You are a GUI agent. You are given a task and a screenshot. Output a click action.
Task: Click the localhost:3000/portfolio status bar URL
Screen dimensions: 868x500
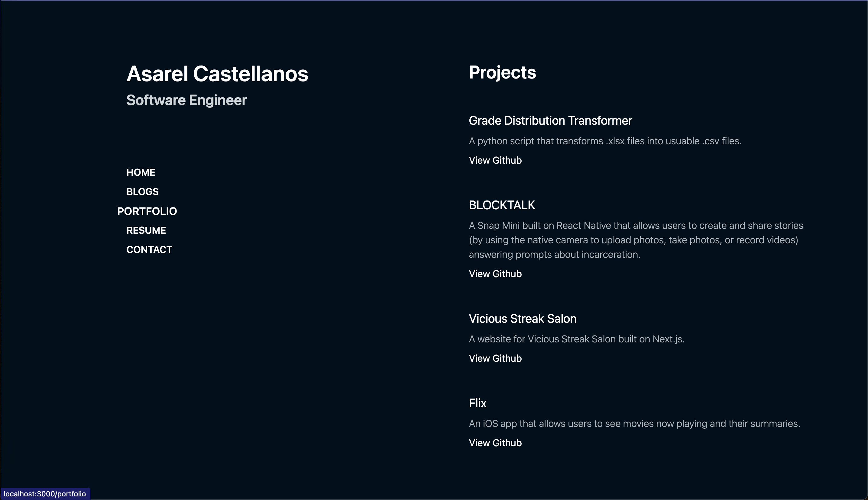click(x=45, y=494)
